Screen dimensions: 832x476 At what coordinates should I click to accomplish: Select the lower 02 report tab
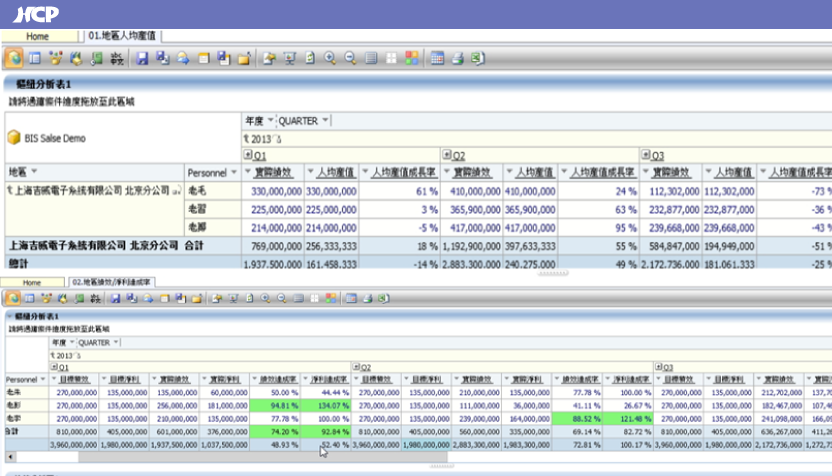(x=111, y=282)
